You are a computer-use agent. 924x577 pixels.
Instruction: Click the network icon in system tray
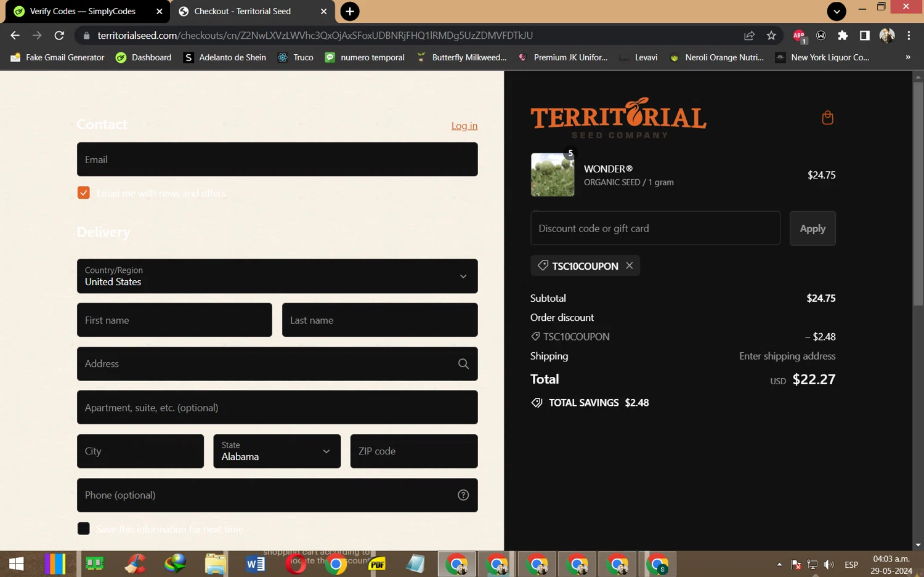813,564
